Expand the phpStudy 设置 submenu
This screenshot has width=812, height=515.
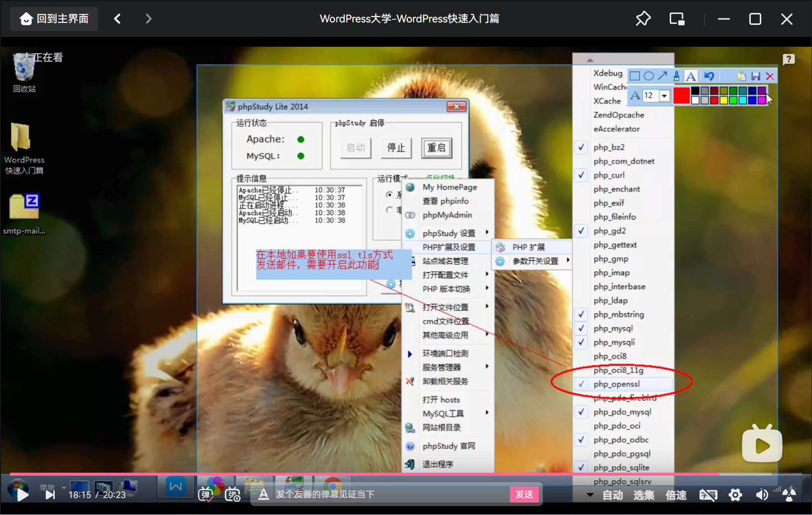coord(448,233)
